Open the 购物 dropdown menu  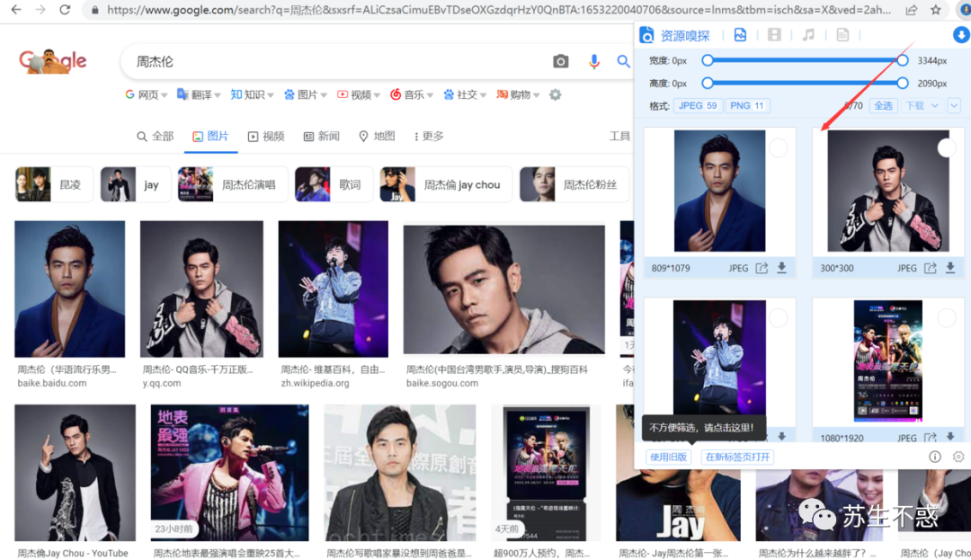(x=519, y=94)
